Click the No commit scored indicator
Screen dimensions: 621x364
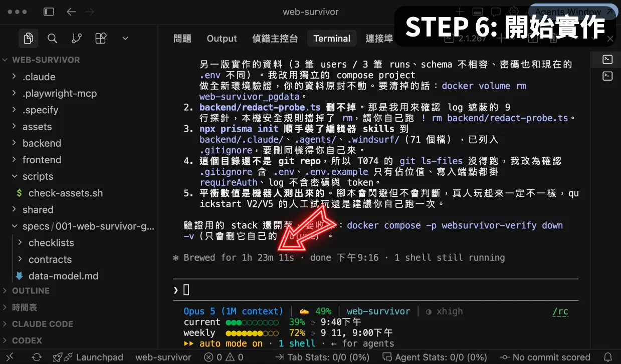(544, 357)
